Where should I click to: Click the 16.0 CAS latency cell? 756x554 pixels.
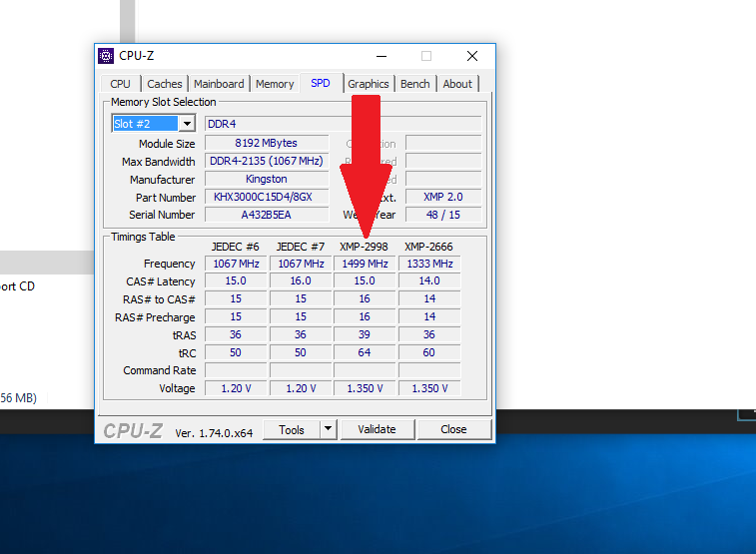301,280
